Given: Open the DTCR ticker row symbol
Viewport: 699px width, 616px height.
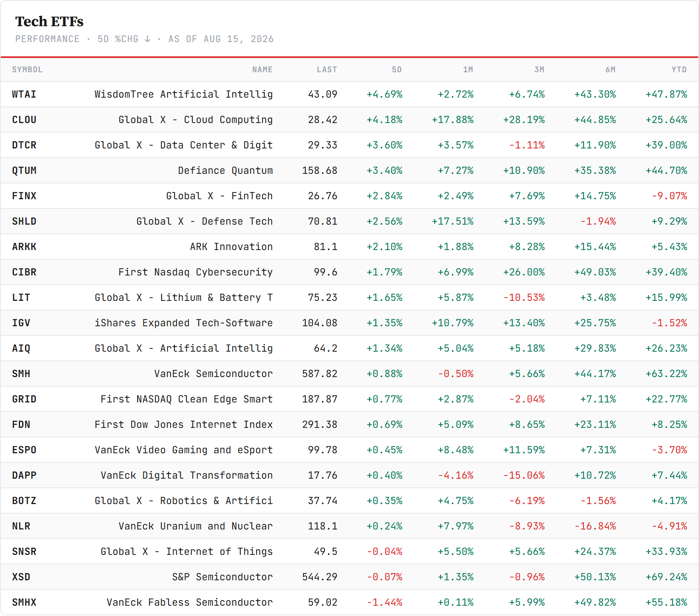Looking at the screenshot, I should (x=24, y=145).
